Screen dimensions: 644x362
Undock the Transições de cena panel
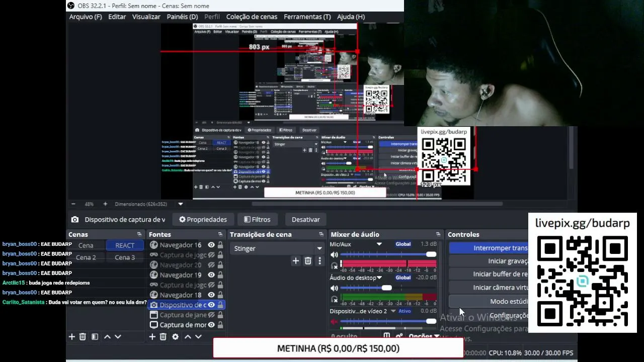(x=321, y=234)
